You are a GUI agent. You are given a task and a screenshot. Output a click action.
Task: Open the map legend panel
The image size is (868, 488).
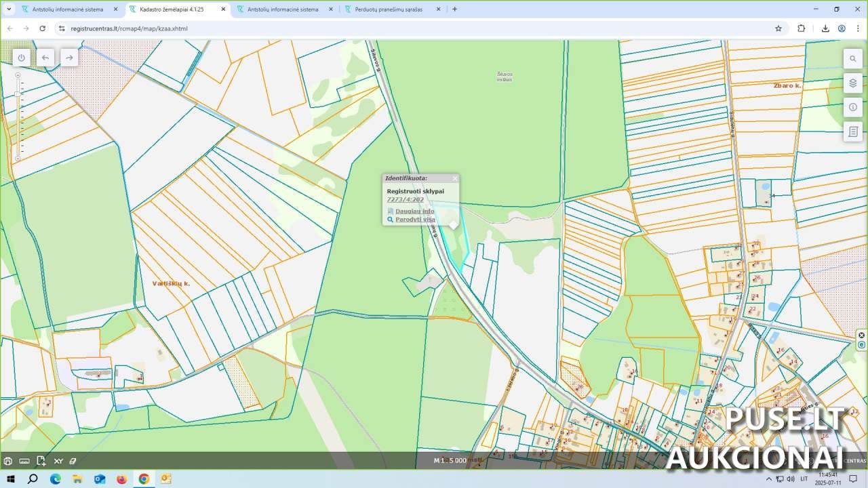852,131
